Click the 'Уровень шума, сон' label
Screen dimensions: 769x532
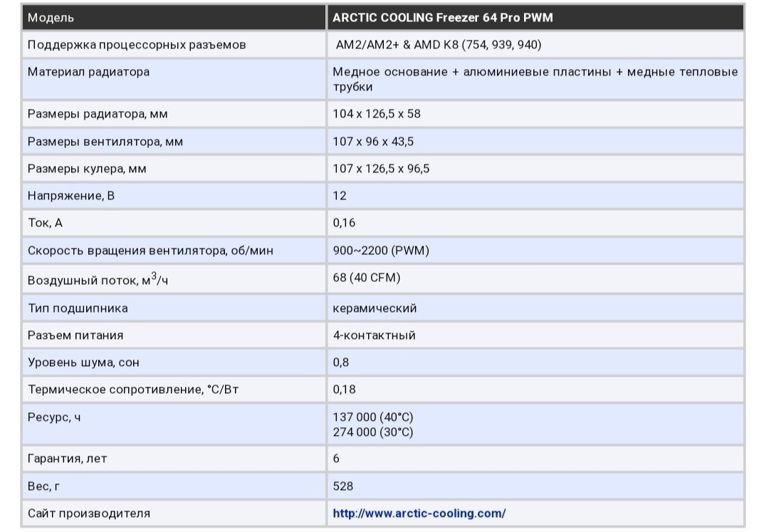(x=83, y=363)
